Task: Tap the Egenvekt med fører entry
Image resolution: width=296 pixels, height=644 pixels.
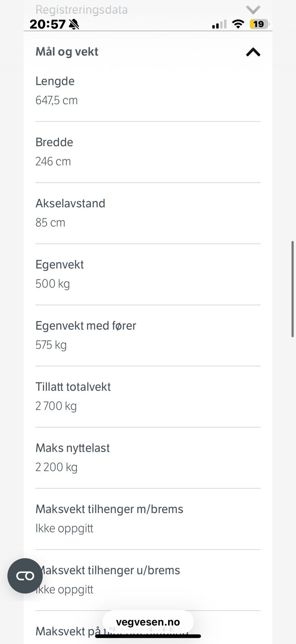Action: [148, 335]
